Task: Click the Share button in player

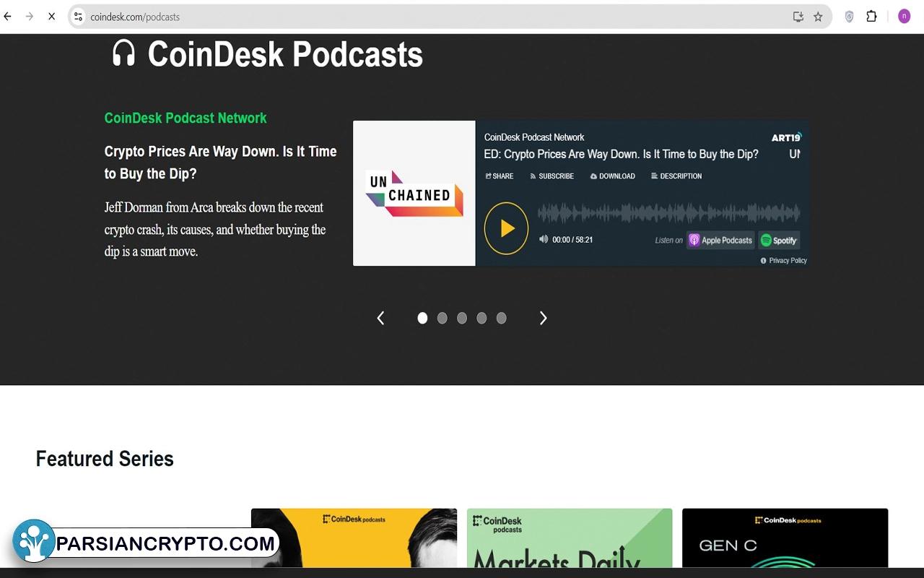Action: 500,176
